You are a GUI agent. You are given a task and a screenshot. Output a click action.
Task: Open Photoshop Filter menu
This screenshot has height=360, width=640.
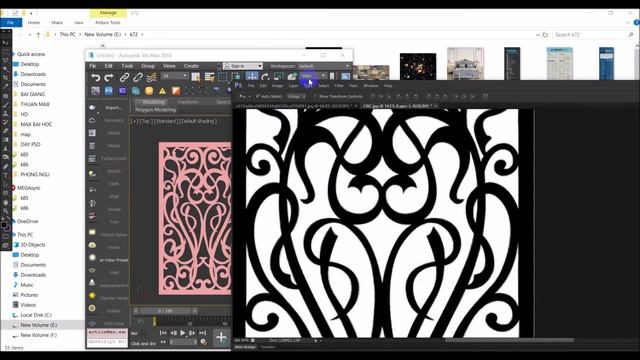tap(339, 86)
